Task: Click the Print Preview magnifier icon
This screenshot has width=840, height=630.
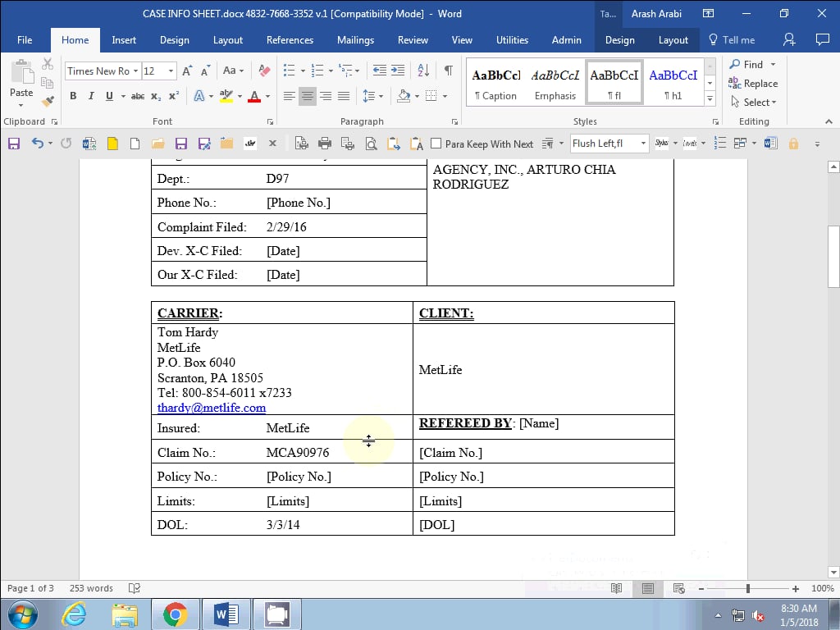Action: [x=371, y=144]
